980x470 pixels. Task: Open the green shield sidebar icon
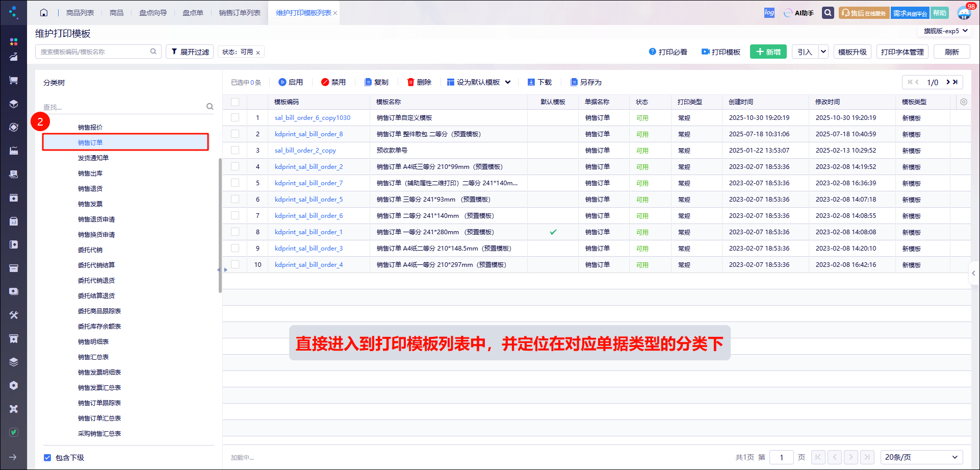(x=14, y=432)
